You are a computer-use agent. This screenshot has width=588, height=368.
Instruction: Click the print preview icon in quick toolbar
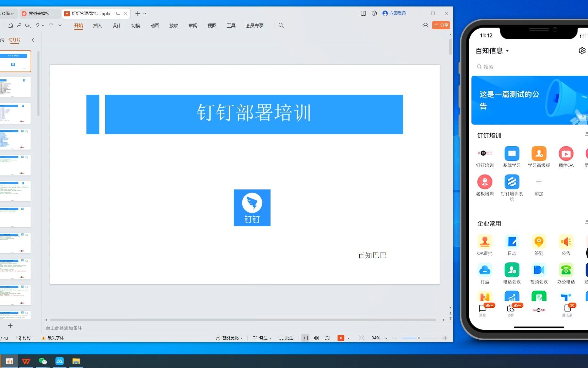[28, 25]
